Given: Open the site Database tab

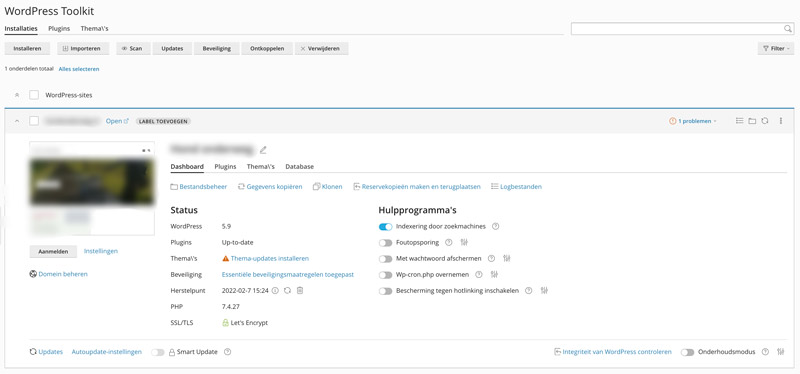Looking at the screenshot, I should (x=299, y=166).
